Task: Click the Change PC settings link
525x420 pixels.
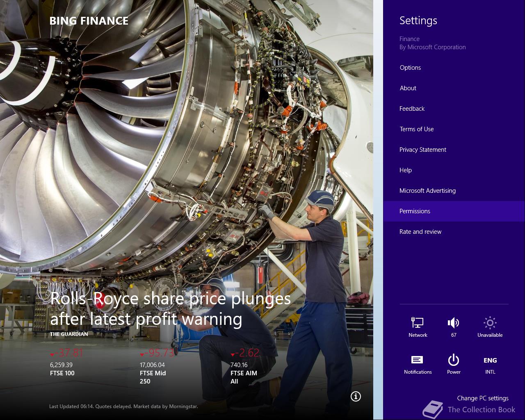Action: [483, 398]
